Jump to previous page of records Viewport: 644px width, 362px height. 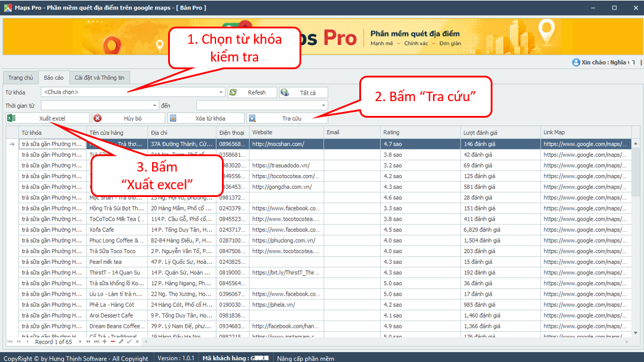click(x=18, y=341)
